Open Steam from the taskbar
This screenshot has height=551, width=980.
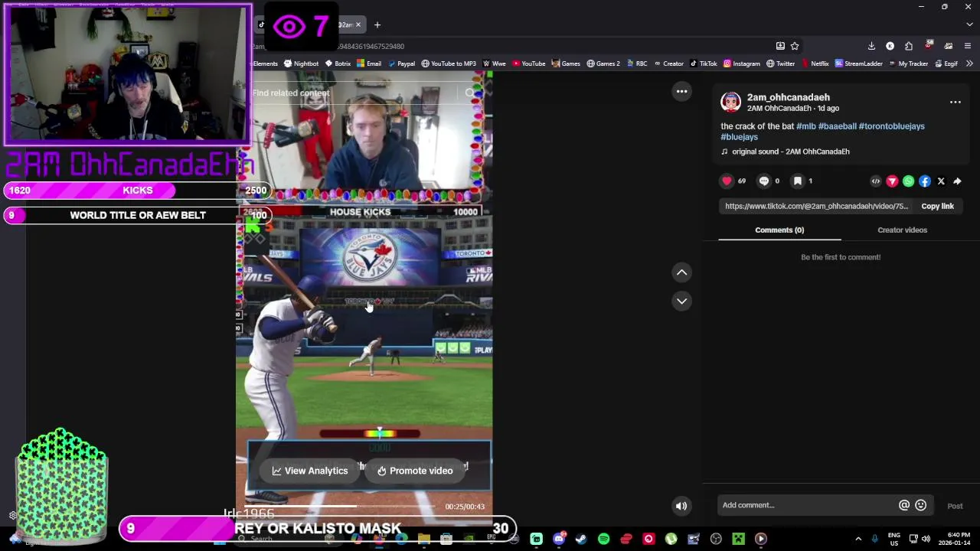pyautogui.click(x=581, y=539)
